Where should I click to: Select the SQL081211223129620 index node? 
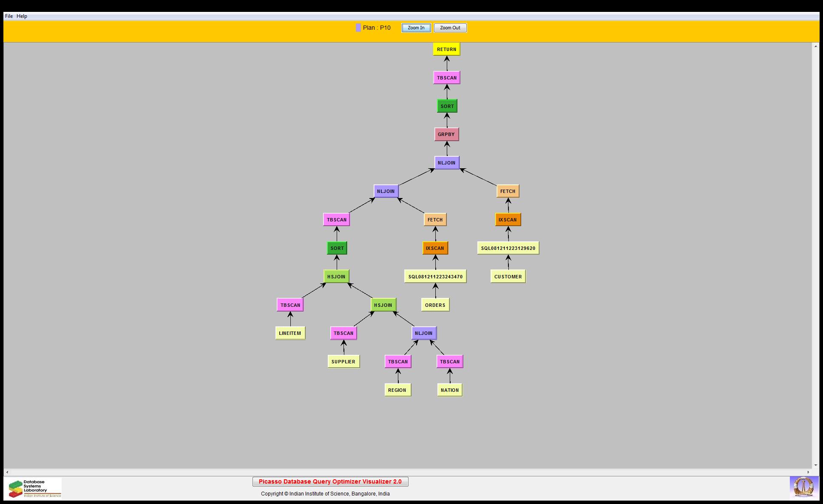click(508, 248)
